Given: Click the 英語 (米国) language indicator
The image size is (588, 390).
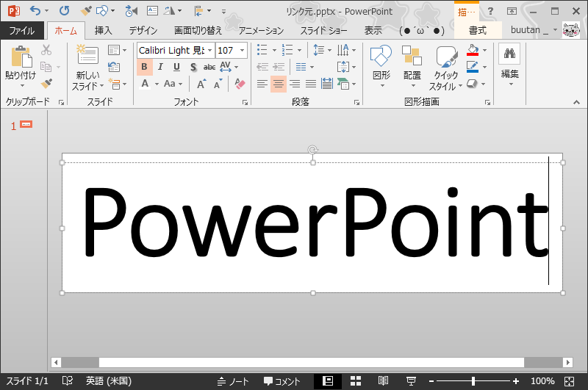Looking at the screenshot, I should click(x=109, y=381).
